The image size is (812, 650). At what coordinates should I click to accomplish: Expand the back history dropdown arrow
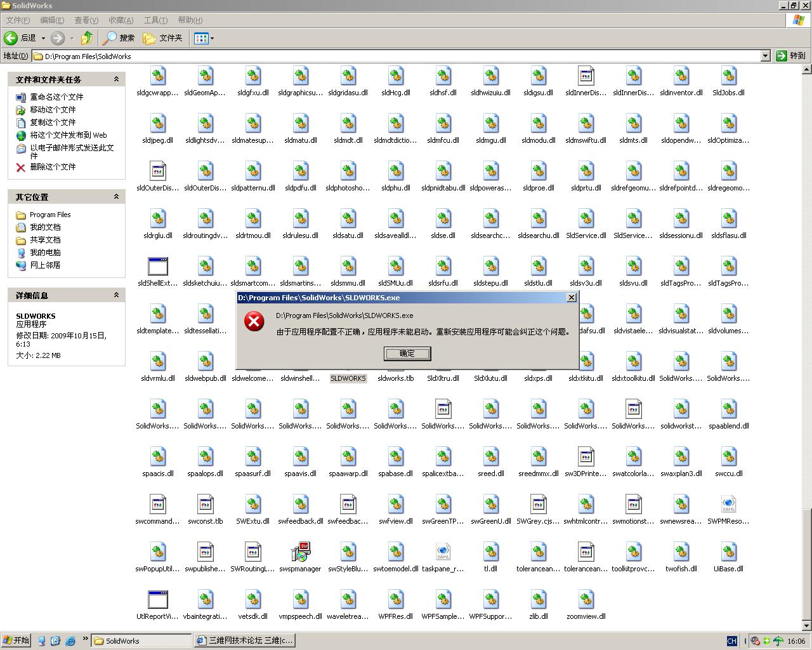click(43, 38)
